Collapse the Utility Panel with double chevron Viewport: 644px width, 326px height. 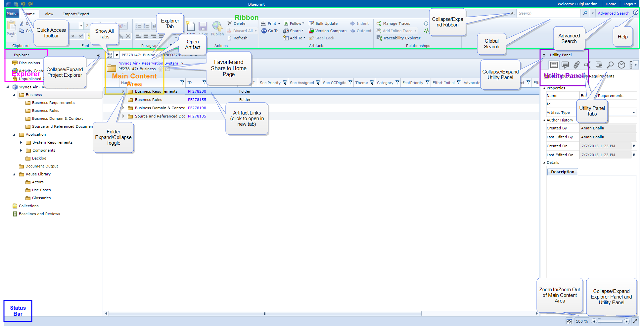point(544,55)
